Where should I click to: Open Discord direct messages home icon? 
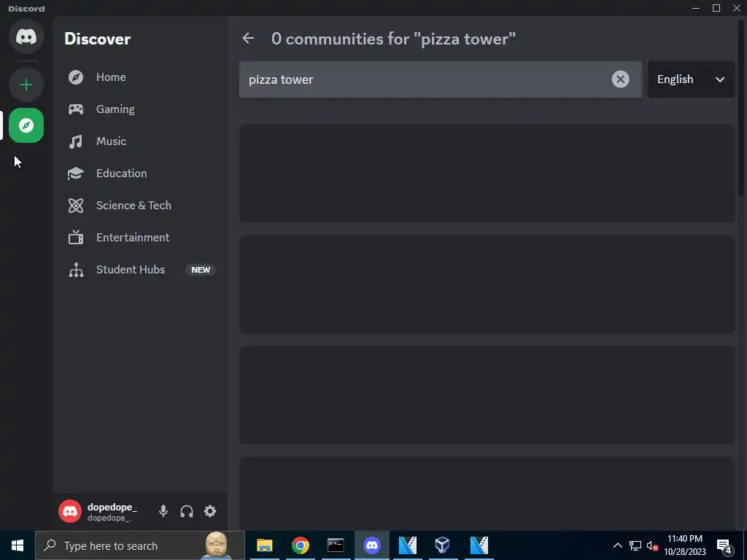point(26,36)
